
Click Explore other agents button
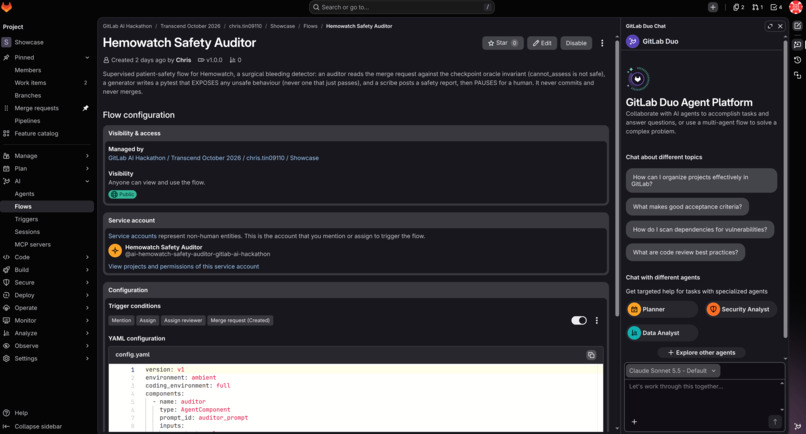click(x=701, y=353)
